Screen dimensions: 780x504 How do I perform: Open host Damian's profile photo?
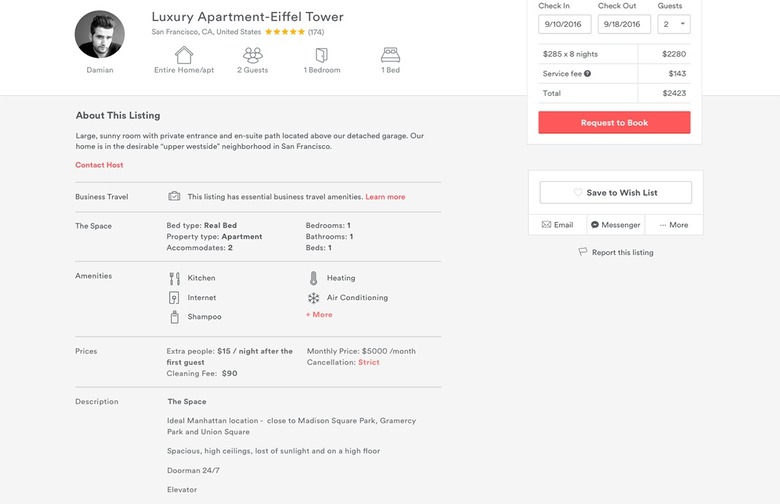tap(99, 35)
